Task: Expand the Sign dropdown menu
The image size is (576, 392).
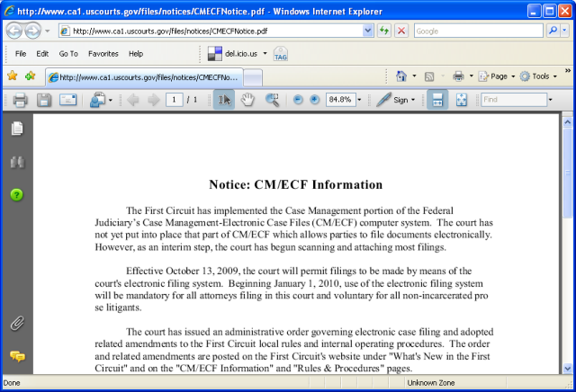Action: pyautogui.click(x=413, y=100)
